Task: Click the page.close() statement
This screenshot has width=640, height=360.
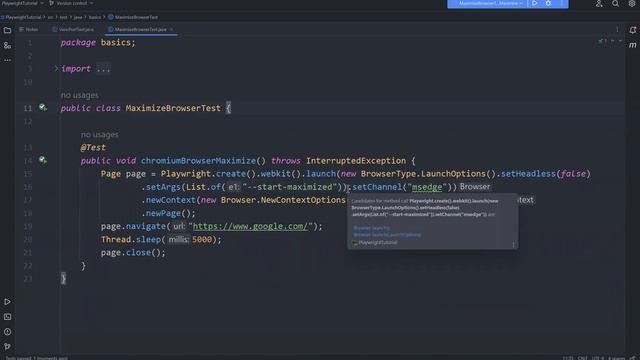Action: [x=133, y=253]
